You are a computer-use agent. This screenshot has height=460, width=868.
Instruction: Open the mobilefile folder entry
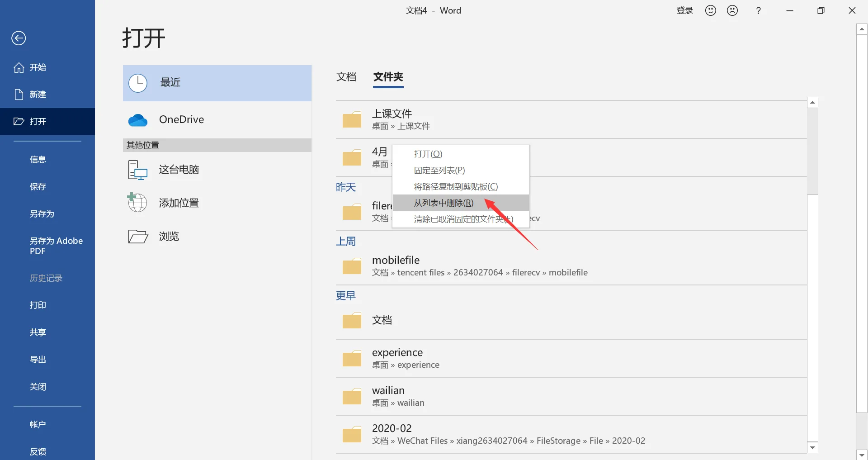pos(571,266)
